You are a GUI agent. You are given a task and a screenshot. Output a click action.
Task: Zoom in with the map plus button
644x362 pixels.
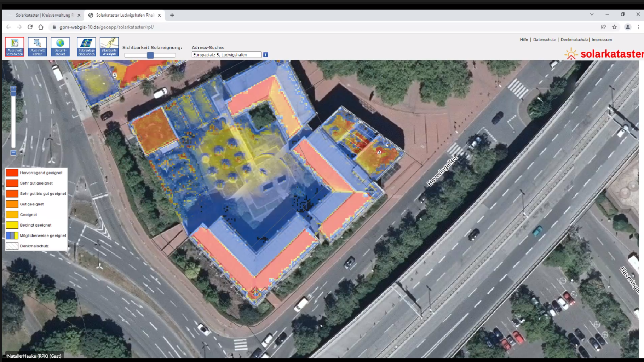point(13,88)
